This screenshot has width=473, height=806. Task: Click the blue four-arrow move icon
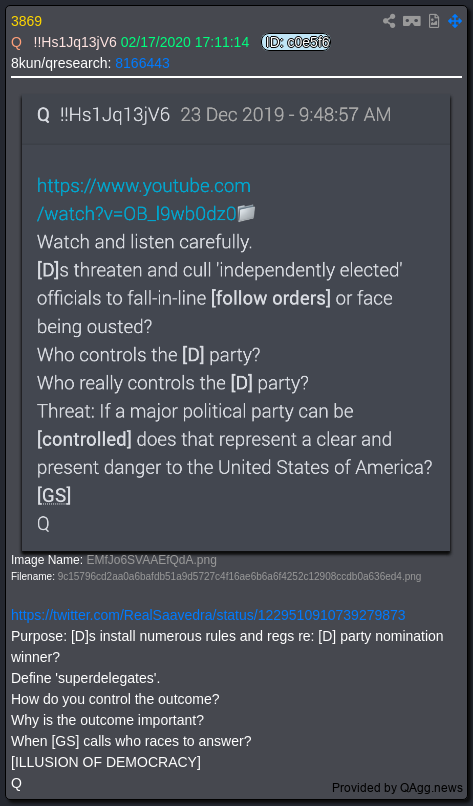[455, 21]
